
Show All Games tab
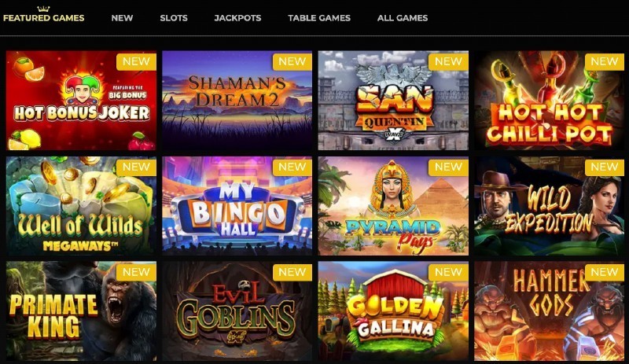[x=403, y=18]
